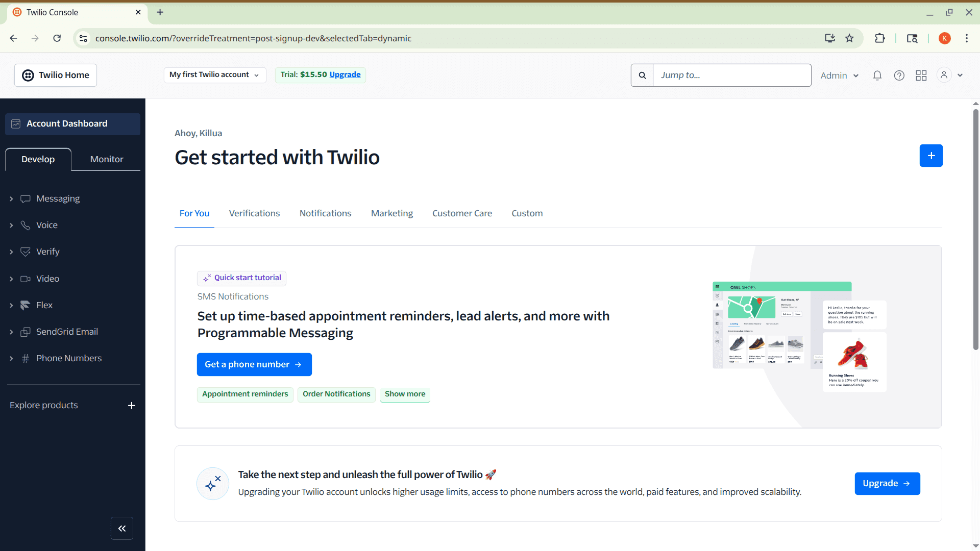Click Get a phone number button
Viewport: 980px width, 551px height.
click(x=254, y=364)
